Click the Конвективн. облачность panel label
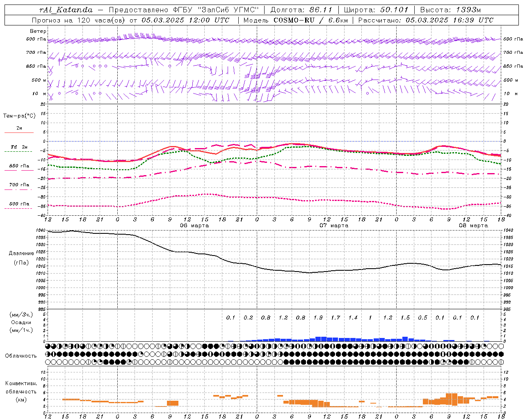Viewport: 525px width, 420px height. click(x=21, y=388)
